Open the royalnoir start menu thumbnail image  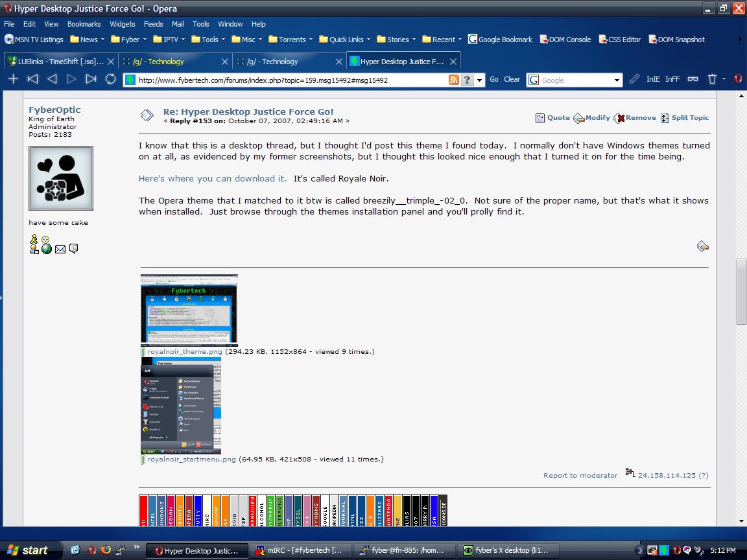(181, 406)
